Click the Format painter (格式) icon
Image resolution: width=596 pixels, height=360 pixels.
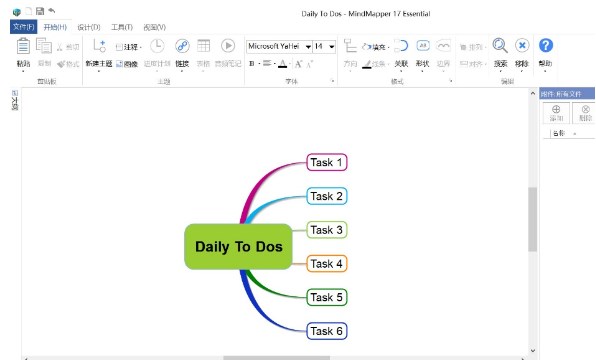[x=61, y=64]
